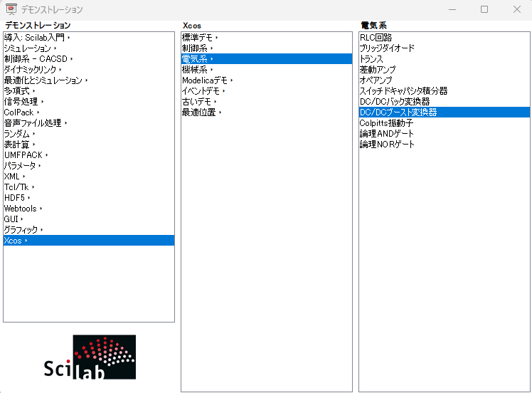Launch 差動アンプ demo
This screenshot has height=393, width=532.
(445, 69)
